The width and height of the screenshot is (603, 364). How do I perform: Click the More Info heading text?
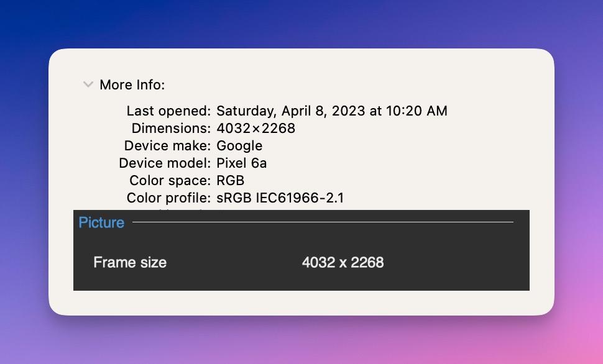point(132,84)
